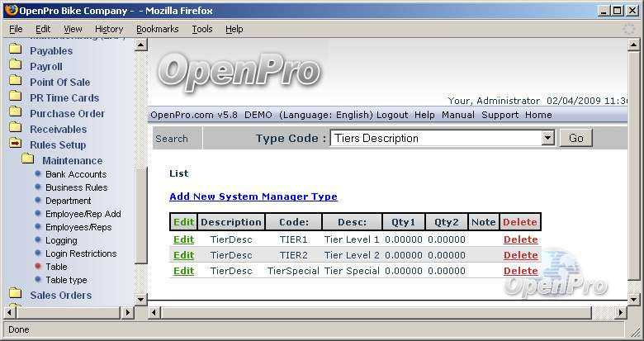The image size is (644, 341).
Task: Click the Receivables folder icon
Action: 15,129
